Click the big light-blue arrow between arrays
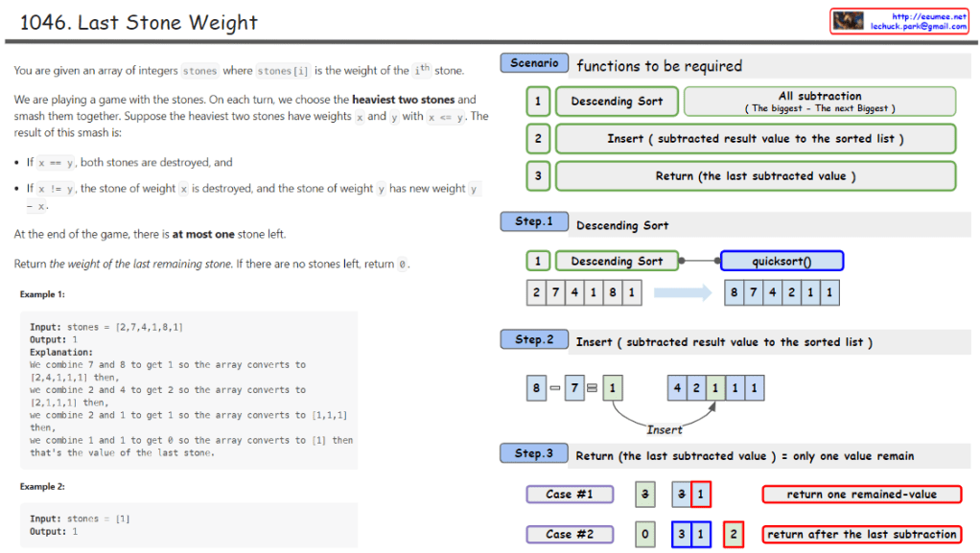Viewport: 980px width, 553px height. pos(682,292)
